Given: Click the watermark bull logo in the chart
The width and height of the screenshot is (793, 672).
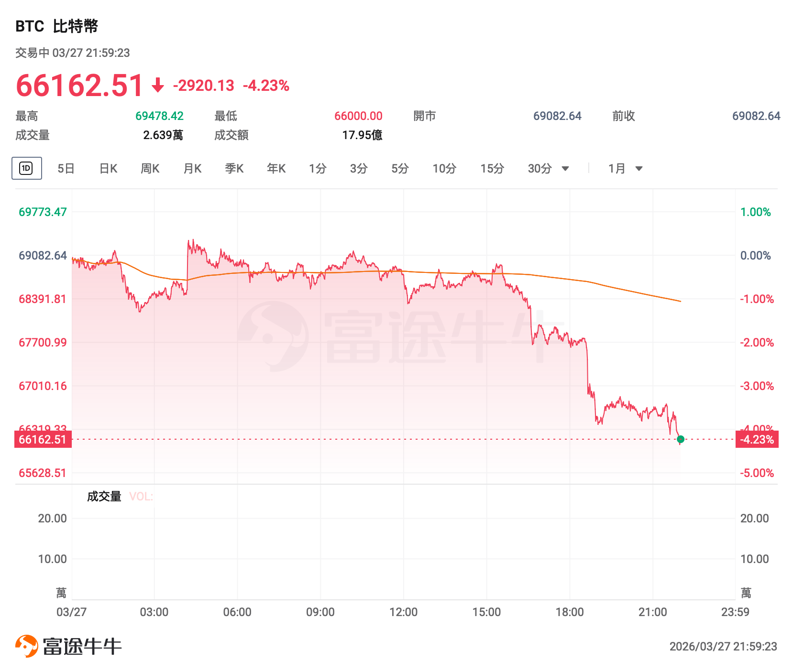Looking at the screenshot, I should (x=273, y=336).
